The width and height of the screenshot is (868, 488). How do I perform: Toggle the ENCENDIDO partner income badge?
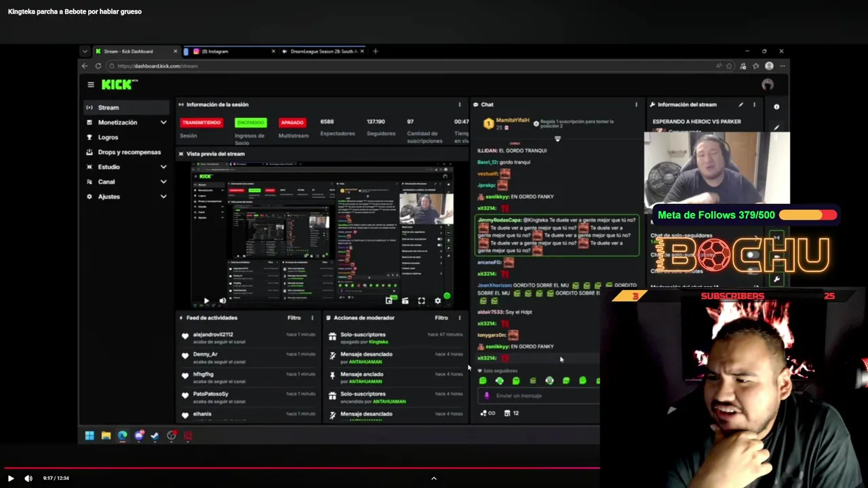251,122
